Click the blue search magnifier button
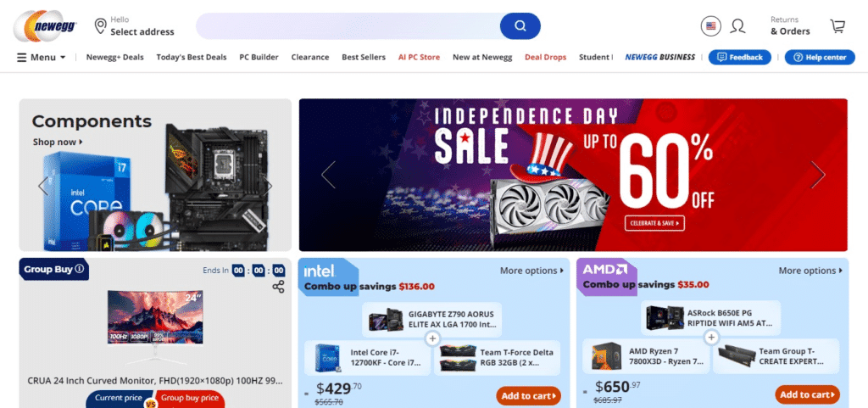 tap(520, 26)
